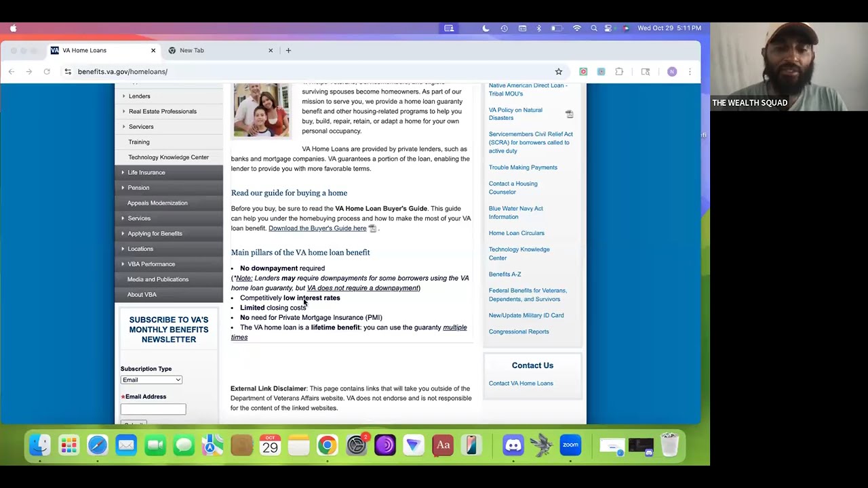This screenshot has height=488, width=868.
Task: Expand the Locations section
Action: click(123, 249)
